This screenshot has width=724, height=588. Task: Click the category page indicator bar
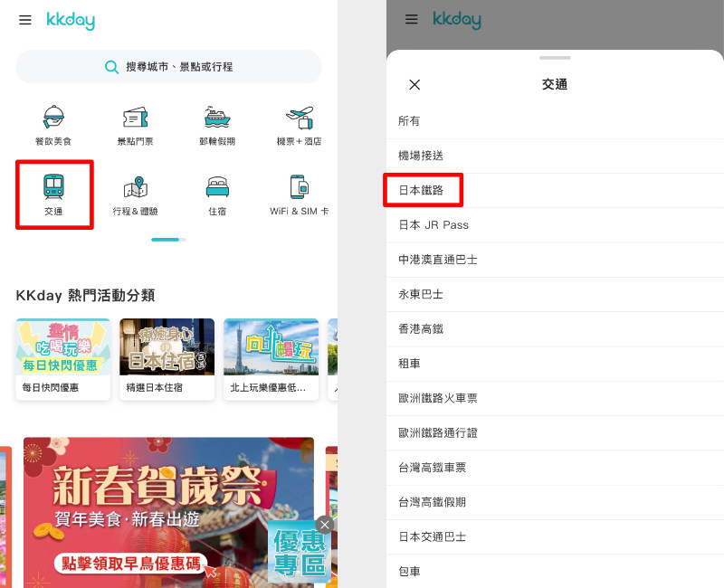tap(168, 240)
